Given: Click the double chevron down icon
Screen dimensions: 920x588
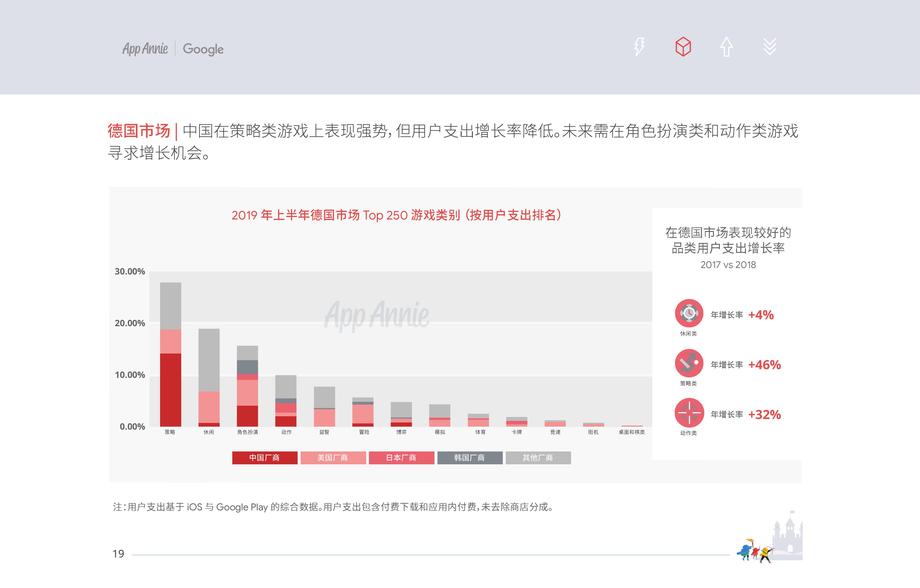Looking at the screenshot, I should [x=770, y=47].
